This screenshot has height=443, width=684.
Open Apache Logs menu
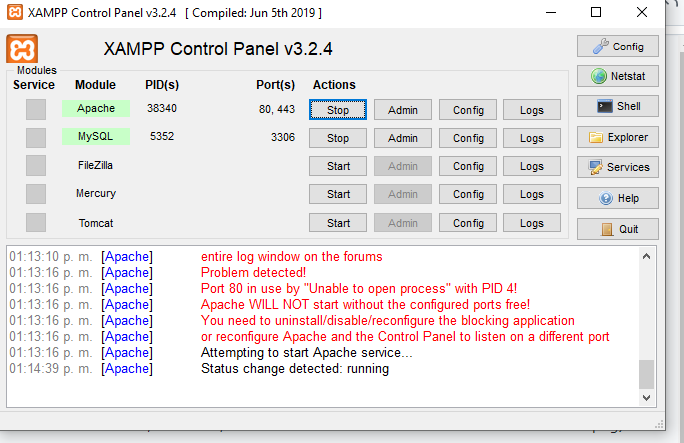[x=532, y=110]
